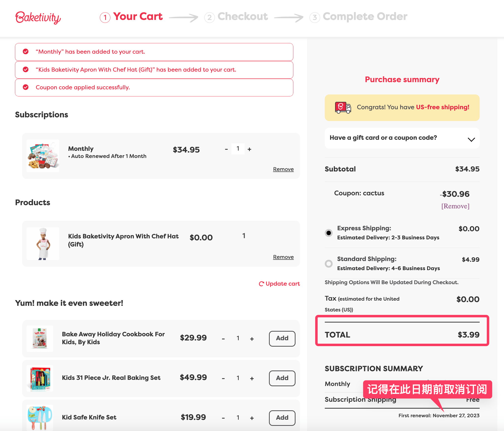Viewport: 504px width, 431px height.
Task: Click the Baketivity logo
Action: (x=38, y=17)
